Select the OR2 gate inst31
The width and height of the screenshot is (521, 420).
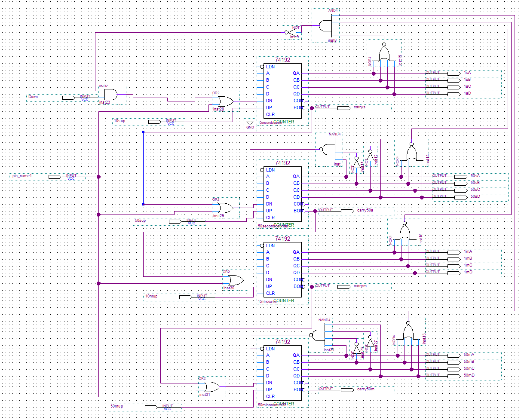pyautogui.click(x=211, y=387)
